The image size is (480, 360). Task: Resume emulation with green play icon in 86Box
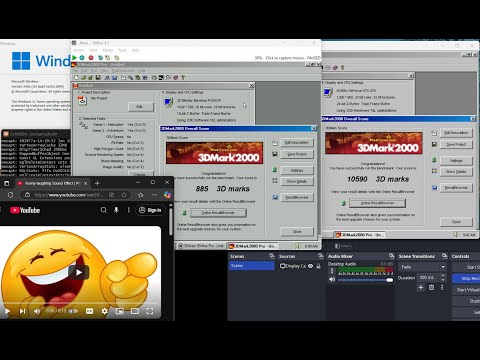[x=75, y=58]
